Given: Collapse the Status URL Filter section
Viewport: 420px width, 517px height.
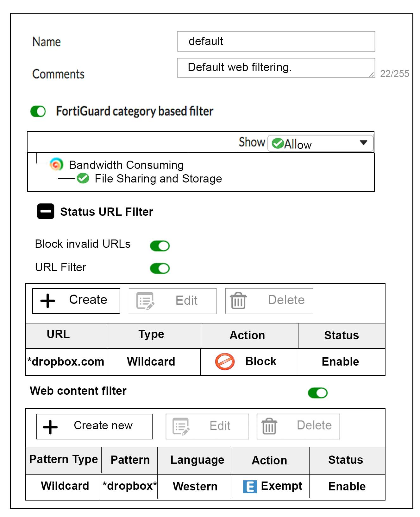Looking at the screenshot, I should pyautogui.click(x=46, y=211).
